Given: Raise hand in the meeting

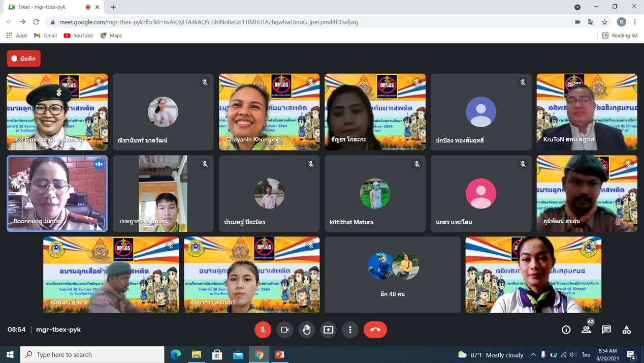Looking at the screenshot, I should click(x=306, y=329).
